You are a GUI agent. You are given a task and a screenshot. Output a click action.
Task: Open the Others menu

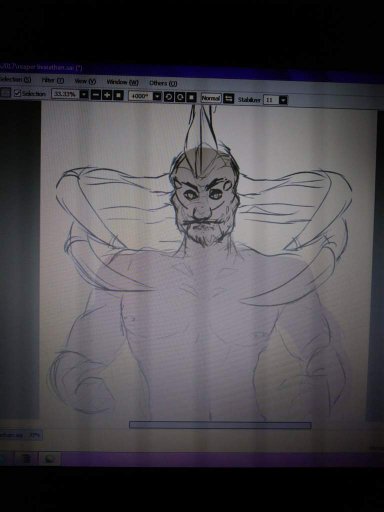click(x=163, y=83)
